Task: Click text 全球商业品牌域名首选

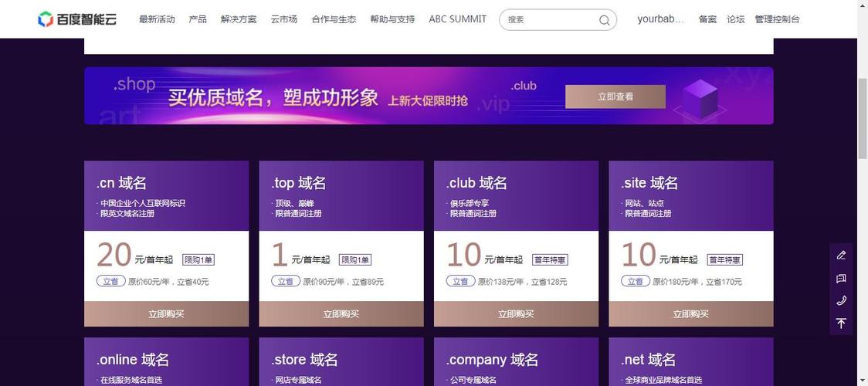Action: point(663,380)
